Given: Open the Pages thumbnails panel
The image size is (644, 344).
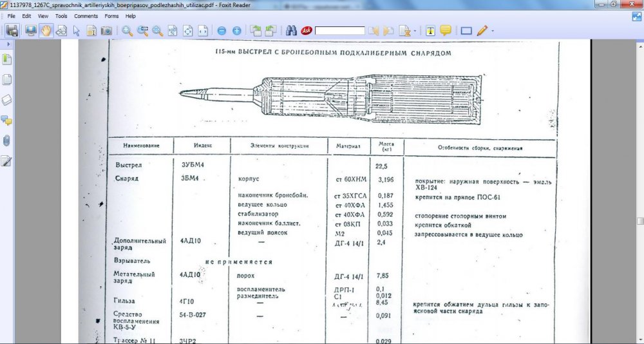Looking at the screenshot, I should pyautogui.click(x=7, y=80).
